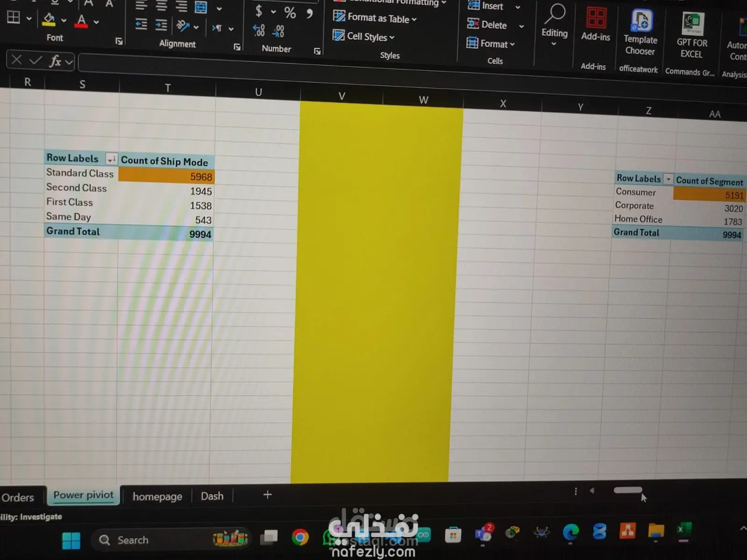
Task: Apply the Fill Color bucket
Action: click(x=49, y=20)
